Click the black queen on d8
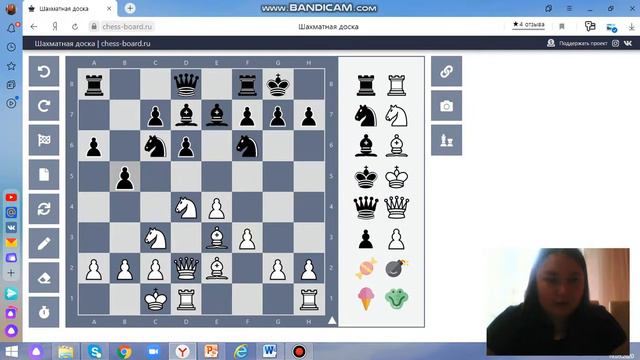Viewport: 640px width, 360px height. click(x=186, y=84)
